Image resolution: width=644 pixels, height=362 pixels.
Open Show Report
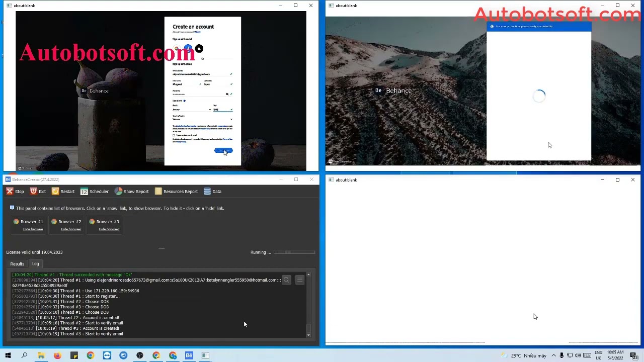(131, 191)
